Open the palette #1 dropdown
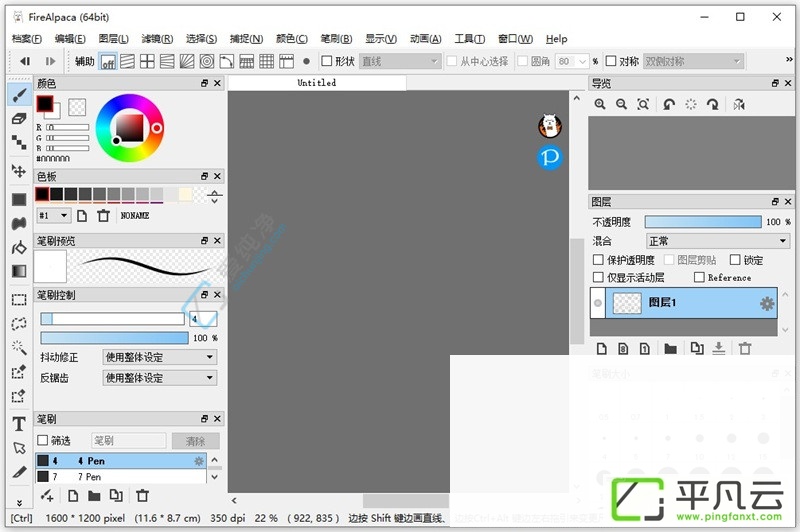800x532 pixels. (x=53, y=216)
